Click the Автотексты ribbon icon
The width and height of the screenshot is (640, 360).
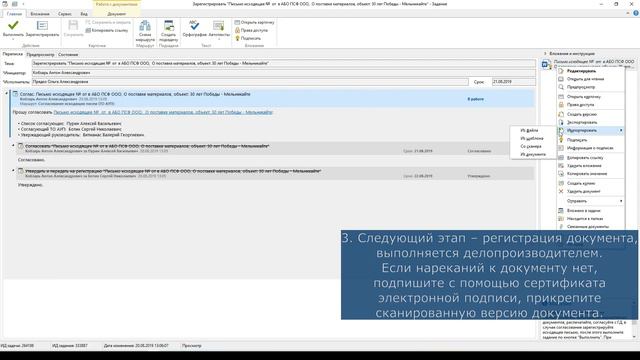coord(219,26)
